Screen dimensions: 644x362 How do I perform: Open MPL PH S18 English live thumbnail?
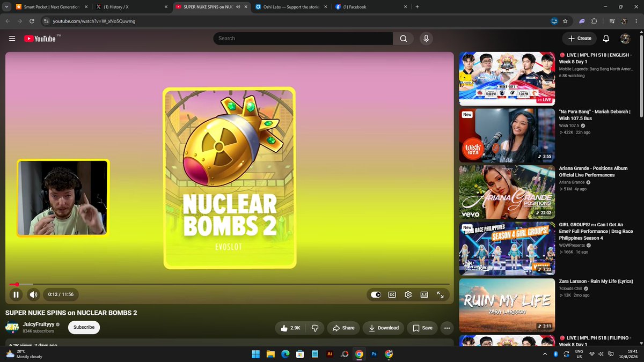507,79
